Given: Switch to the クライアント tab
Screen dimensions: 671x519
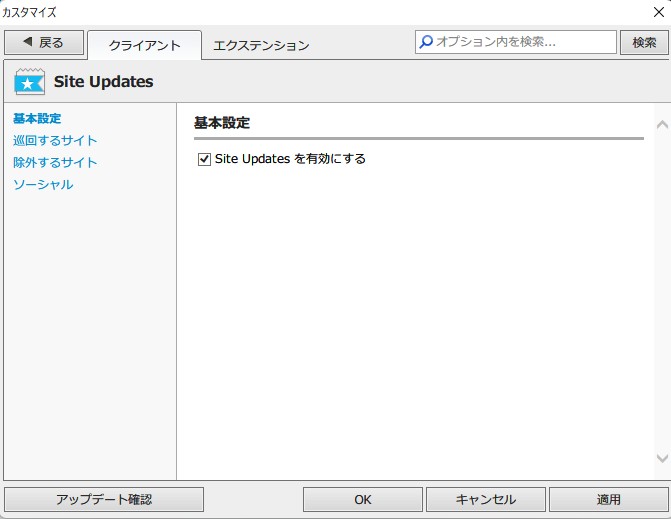Looking at the screenshot, I should (x=145, y=45).
